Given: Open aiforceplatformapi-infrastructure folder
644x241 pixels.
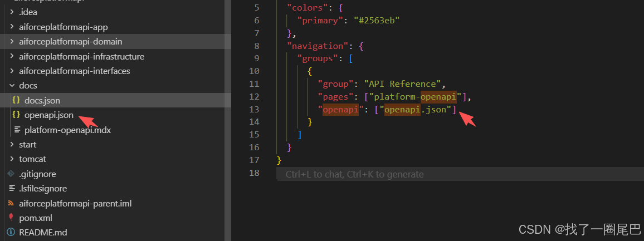Looking at the screenshot, I should pyautogui.click(x=81, y=56).
